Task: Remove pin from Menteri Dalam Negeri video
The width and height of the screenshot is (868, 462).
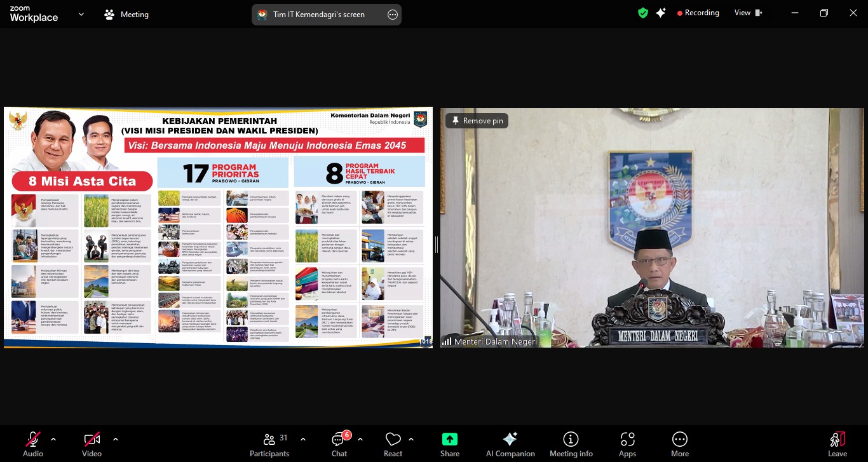Action: [477, 121]
